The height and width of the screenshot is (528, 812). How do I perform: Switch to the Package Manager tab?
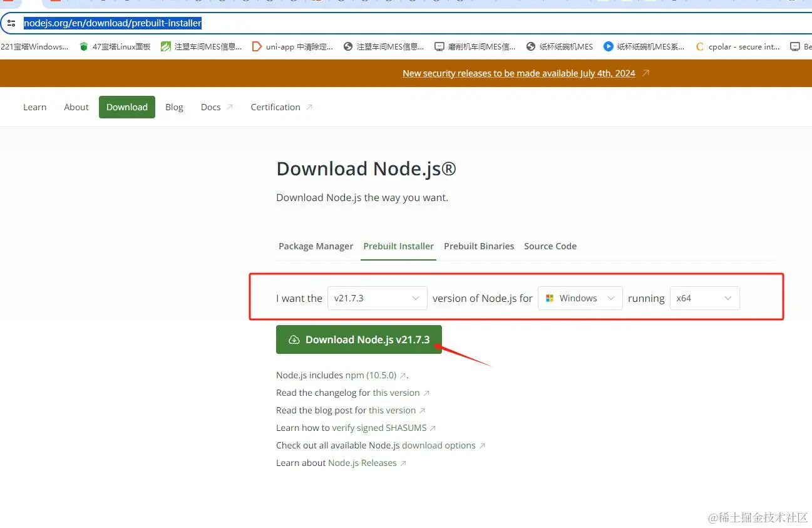(316, 246)
